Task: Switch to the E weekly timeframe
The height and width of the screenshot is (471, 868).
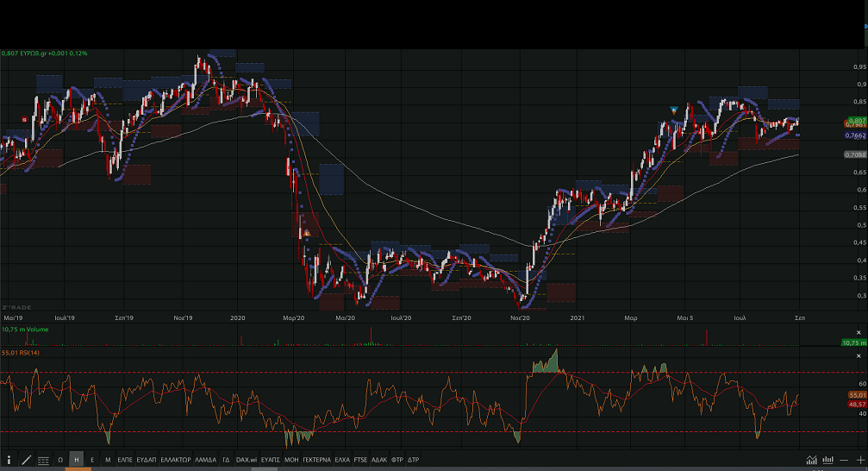Action: pyautogui.click(x=92, y=461)
